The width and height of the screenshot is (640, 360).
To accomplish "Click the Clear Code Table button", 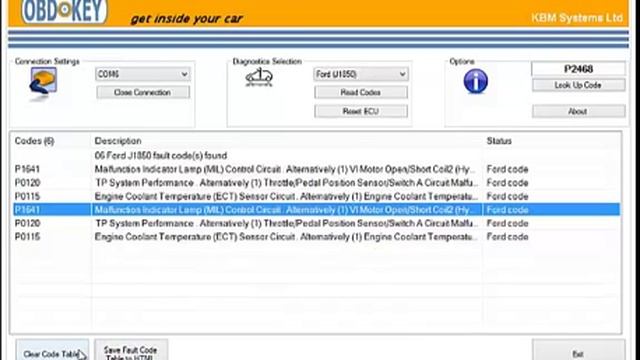I will tap(52, 350).
